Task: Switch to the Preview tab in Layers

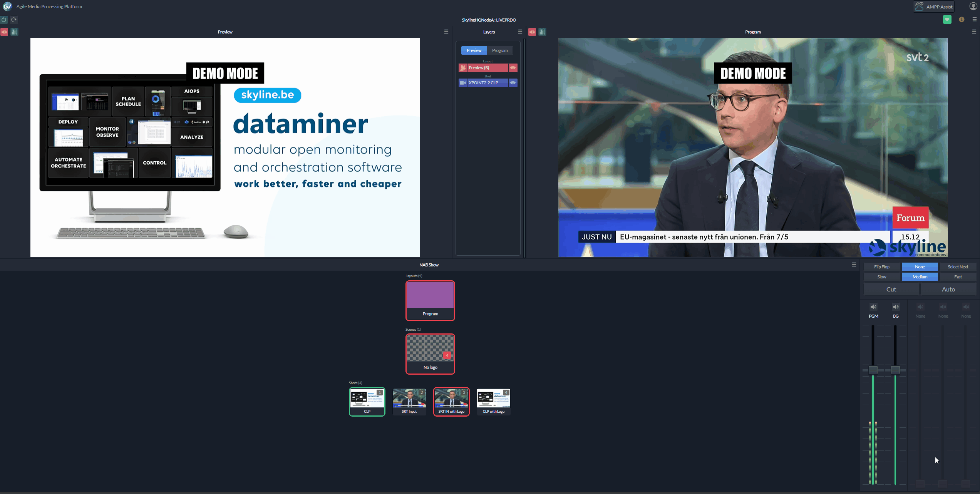Action: point(474,50)
